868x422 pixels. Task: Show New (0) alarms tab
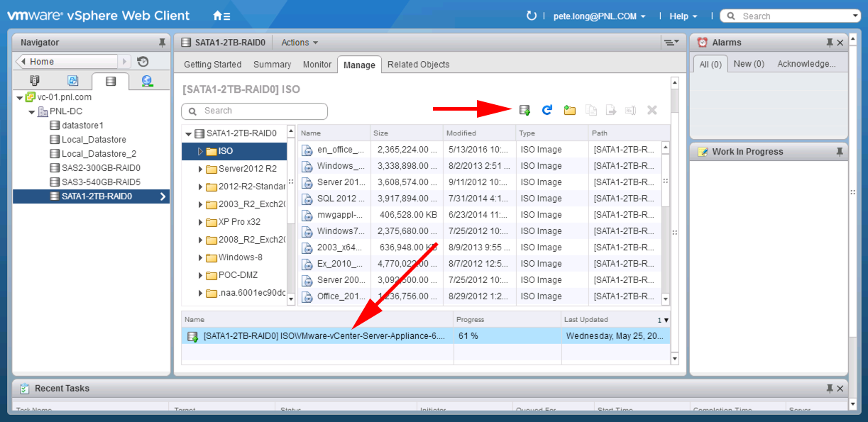point(749,64)
